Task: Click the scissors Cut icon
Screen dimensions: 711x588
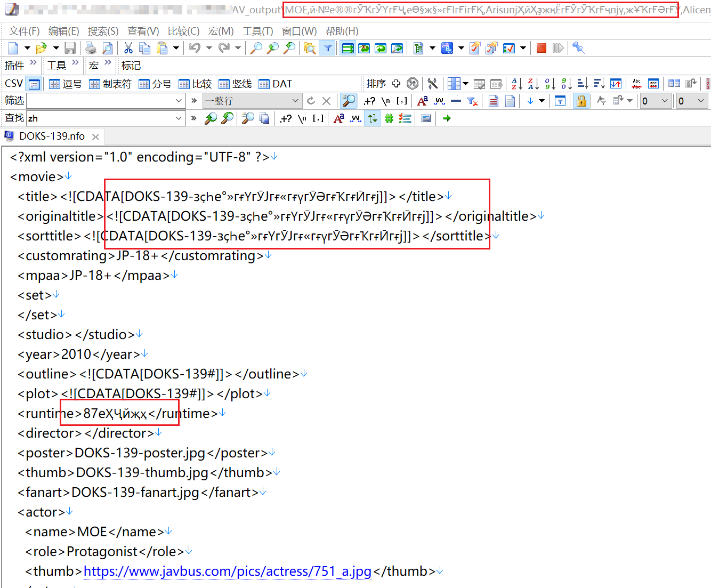Action: pos(128,47)
